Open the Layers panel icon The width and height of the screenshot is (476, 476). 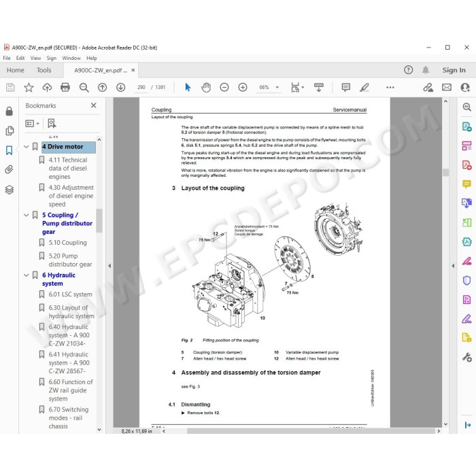tap(9, 190)
